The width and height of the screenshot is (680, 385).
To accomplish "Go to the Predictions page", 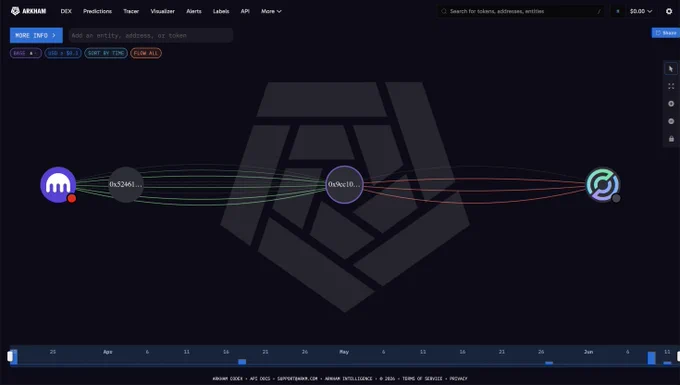I will pyautogui.click(x=98, y=11).
